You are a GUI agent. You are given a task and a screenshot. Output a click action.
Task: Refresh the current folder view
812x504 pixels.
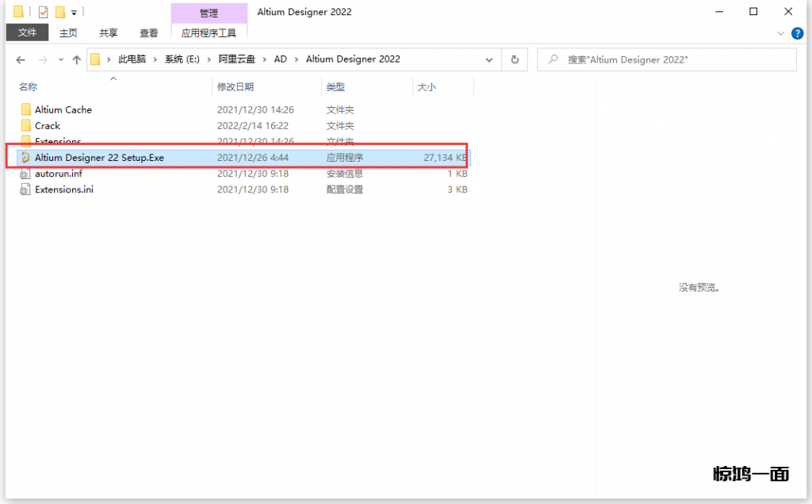515,59
